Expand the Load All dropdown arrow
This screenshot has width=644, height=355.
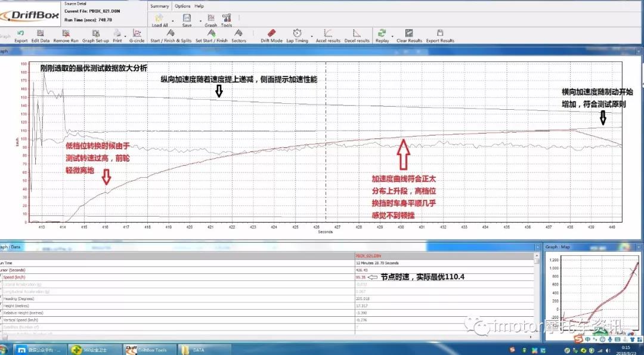click(173, 20)
